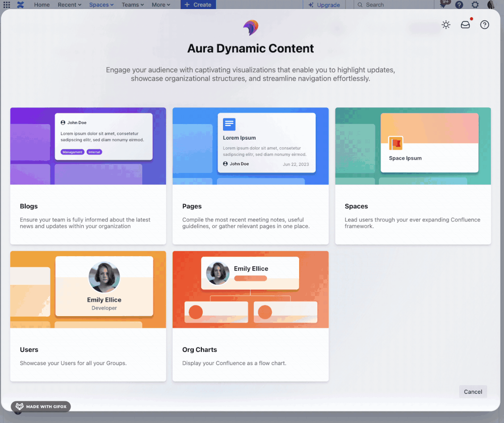Viewport: 504px width, 423px height.
Task: Open the user profile avatar
Action: 490,5
